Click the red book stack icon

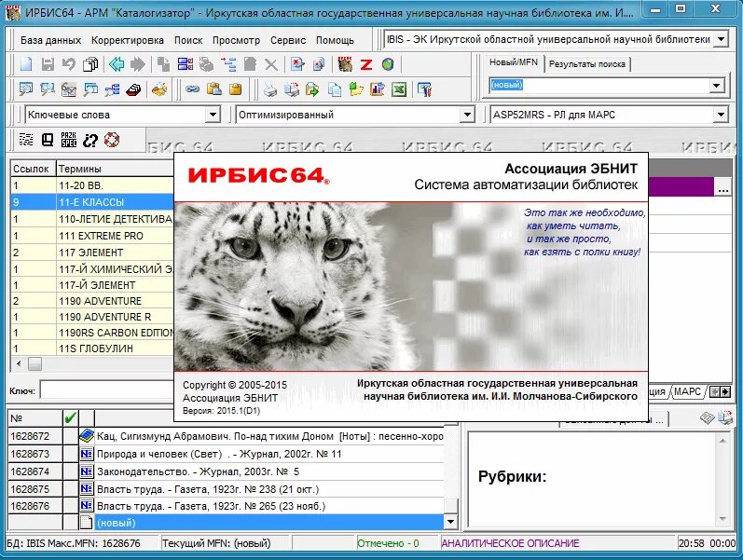click(133, 89)
